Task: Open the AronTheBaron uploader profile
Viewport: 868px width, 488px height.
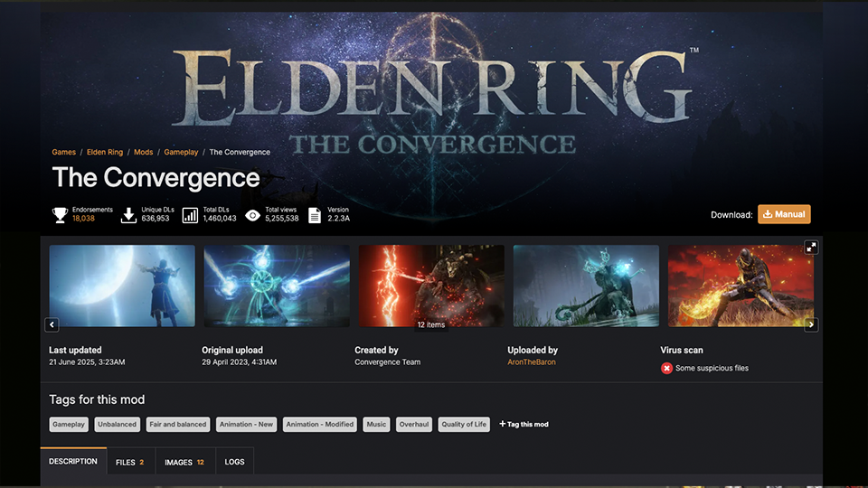Action: (532, 361)
